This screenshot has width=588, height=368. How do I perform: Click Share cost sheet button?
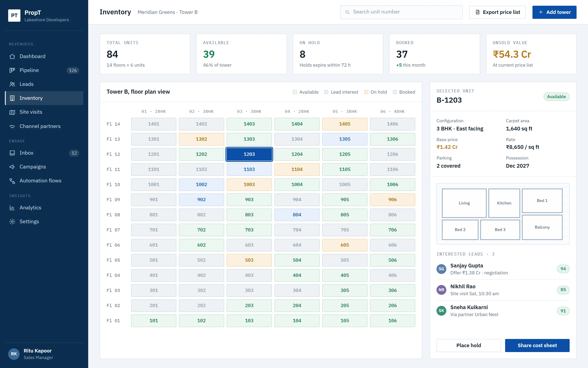(x=537, y=345)
